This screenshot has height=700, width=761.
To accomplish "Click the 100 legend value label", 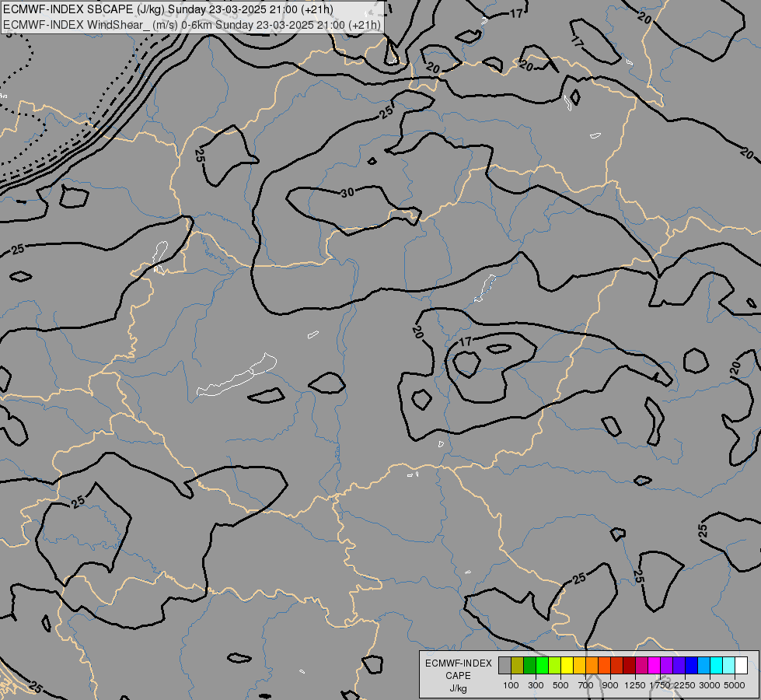I will [511, 685].
